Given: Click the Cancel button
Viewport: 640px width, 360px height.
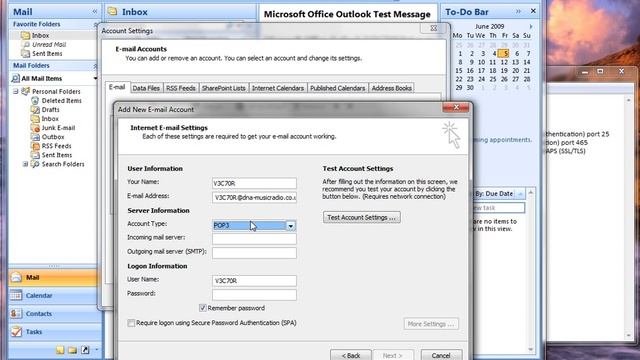Looking at the screenshot, I should 441,355.
